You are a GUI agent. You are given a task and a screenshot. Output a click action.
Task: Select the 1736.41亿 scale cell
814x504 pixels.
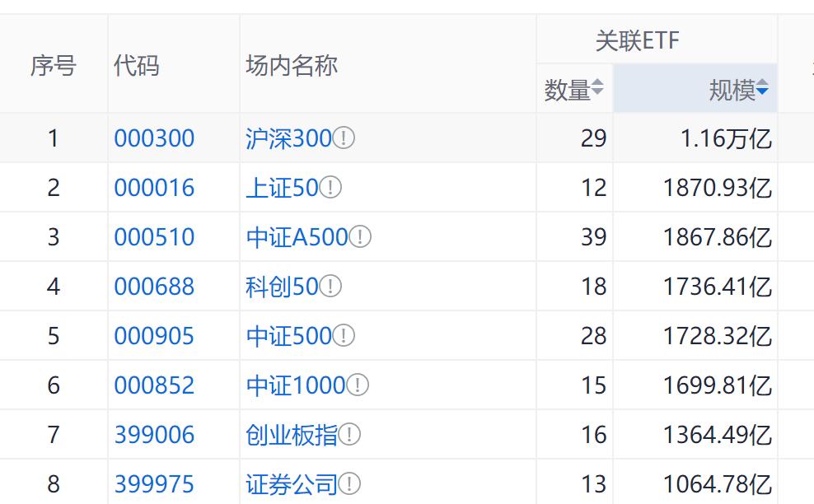click(695, 286)
